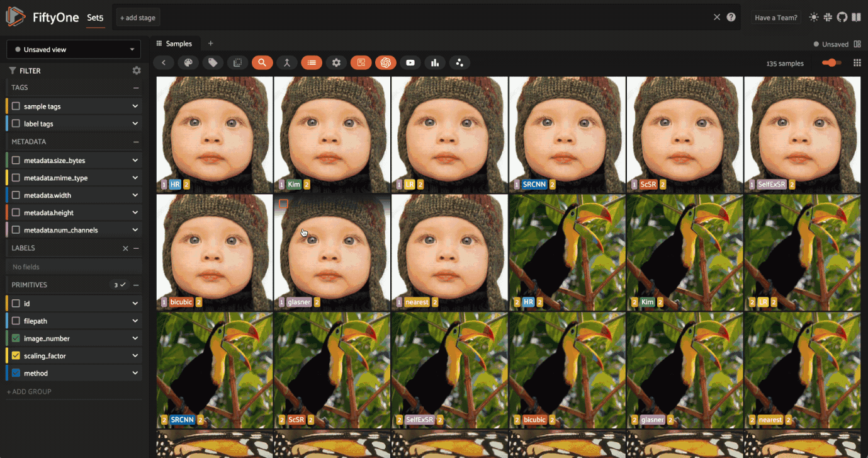The width and height of the screenshot is (868, 458).
Task: Open the toucan image labeled SRCNN
Action: pos(215,370)
